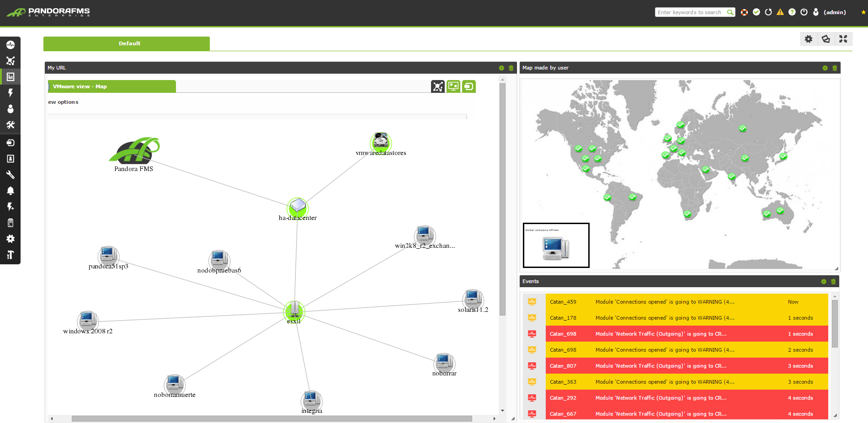This screenshot has height=423, width=868.
Task: Click the admin user link
Action: point(835,12)
